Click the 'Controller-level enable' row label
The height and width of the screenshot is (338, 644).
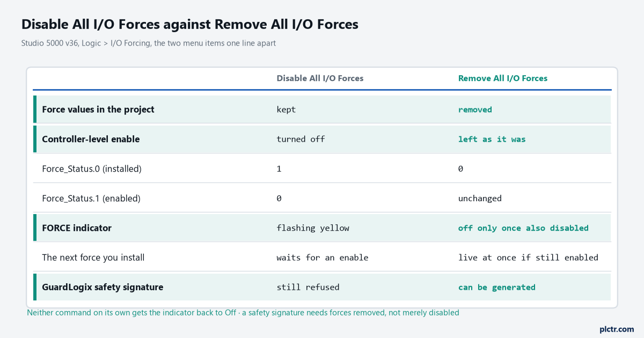[91, 139]
